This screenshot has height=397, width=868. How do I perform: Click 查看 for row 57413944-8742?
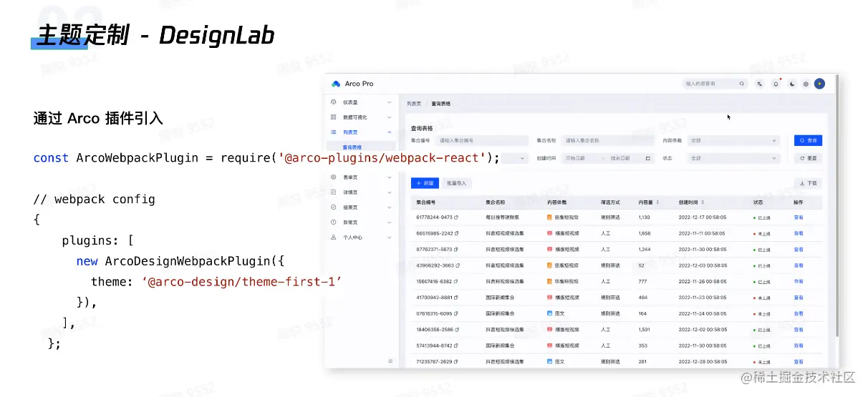(799, 345)
